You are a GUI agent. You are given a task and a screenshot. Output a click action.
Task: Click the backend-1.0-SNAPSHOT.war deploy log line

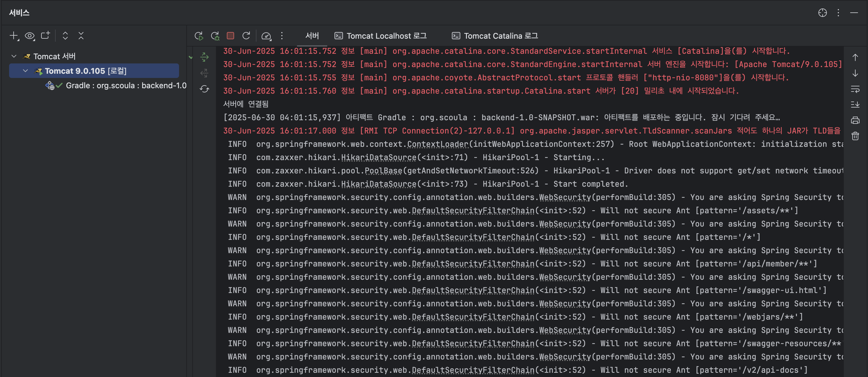(x=501, y=118)
